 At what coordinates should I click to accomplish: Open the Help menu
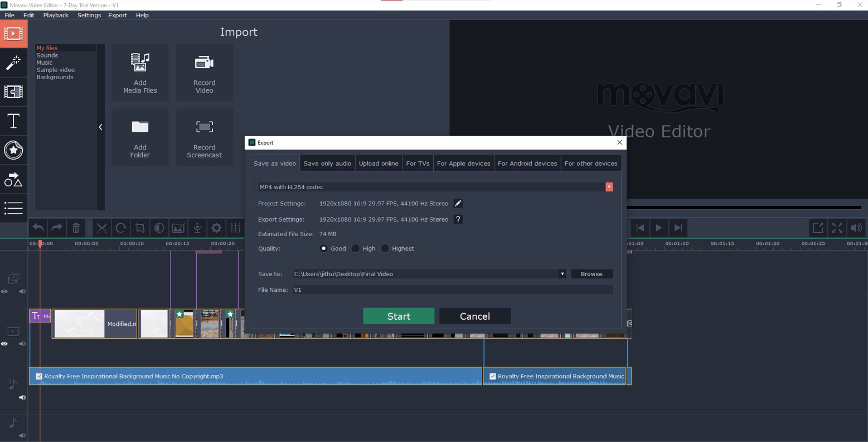(142, 15)
